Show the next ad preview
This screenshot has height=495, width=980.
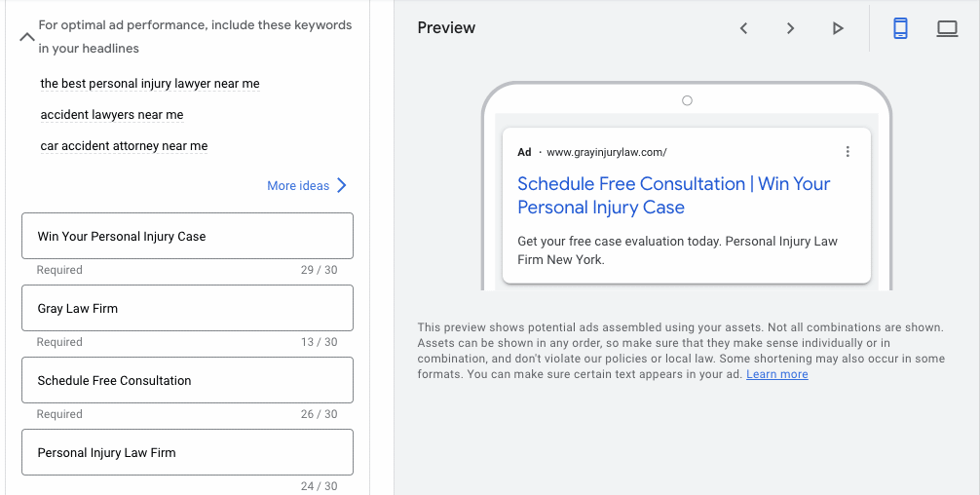tap(791, 28)
